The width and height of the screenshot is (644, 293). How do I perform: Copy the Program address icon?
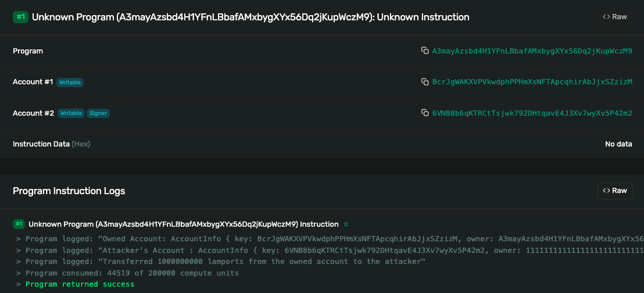click(425, 51)
